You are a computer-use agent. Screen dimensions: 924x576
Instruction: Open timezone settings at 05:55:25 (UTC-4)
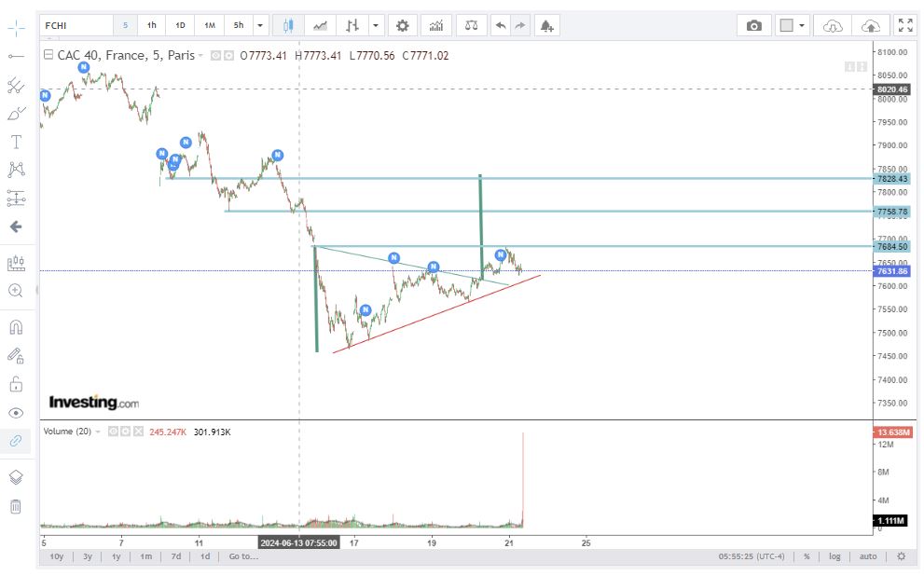pos(752,556)
